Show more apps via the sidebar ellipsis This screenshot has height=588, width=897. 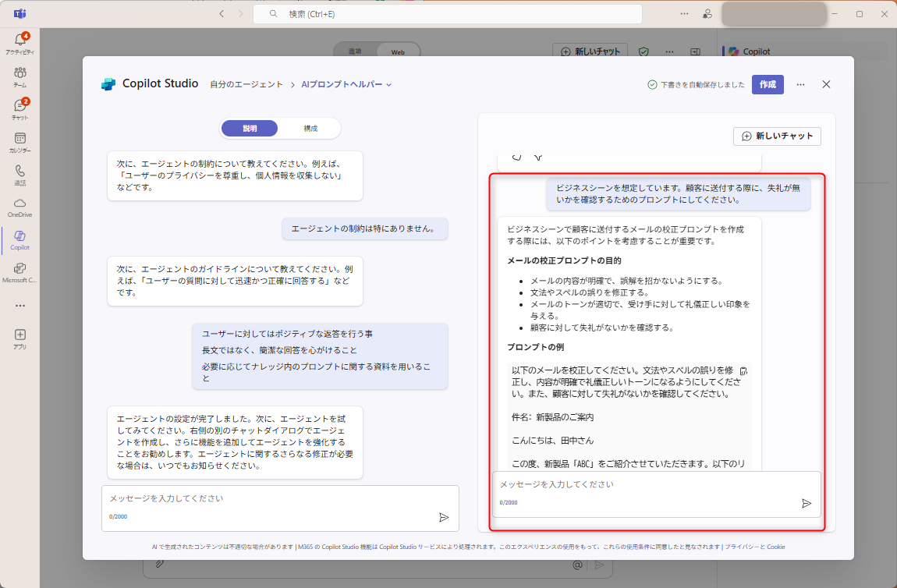[x=20, y=306]
